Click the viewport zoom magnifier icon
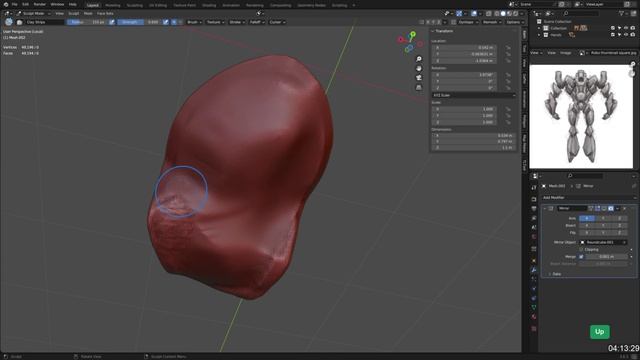The image size is (640, 360). click(x=419, y=59)
